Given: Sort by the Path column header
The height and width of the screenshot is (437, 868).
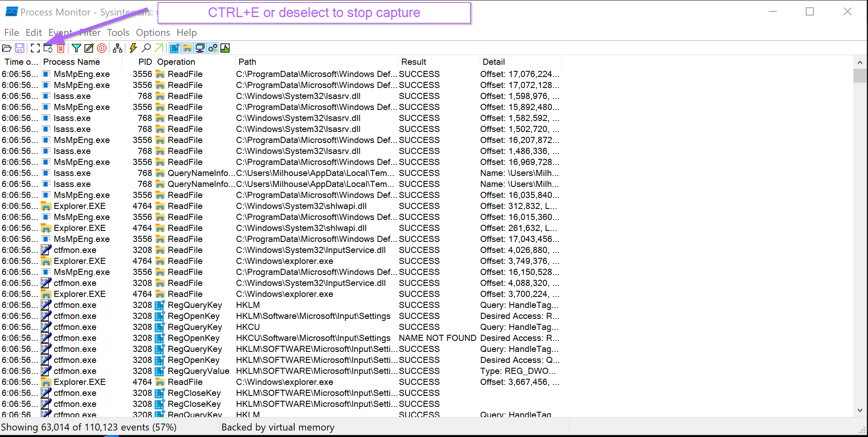Looking at the screenshot, I should (x=317, y=62).
